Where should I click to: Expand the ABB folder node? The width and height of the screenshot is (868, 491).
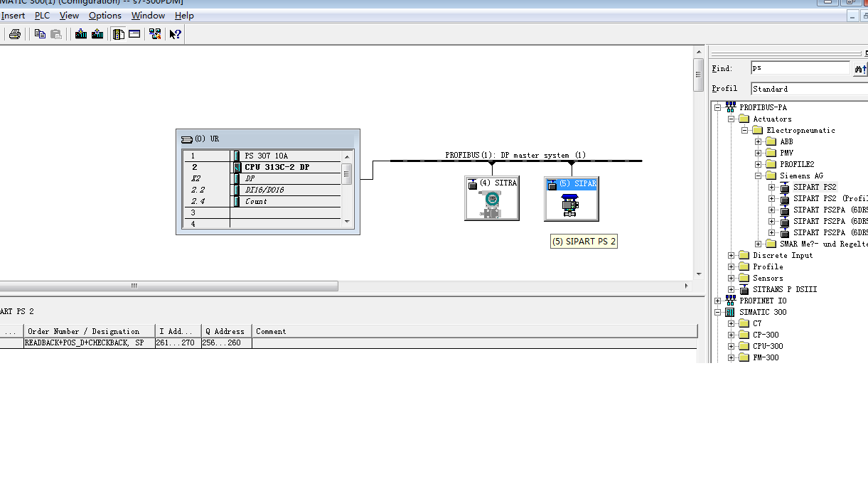pos(758,142)
